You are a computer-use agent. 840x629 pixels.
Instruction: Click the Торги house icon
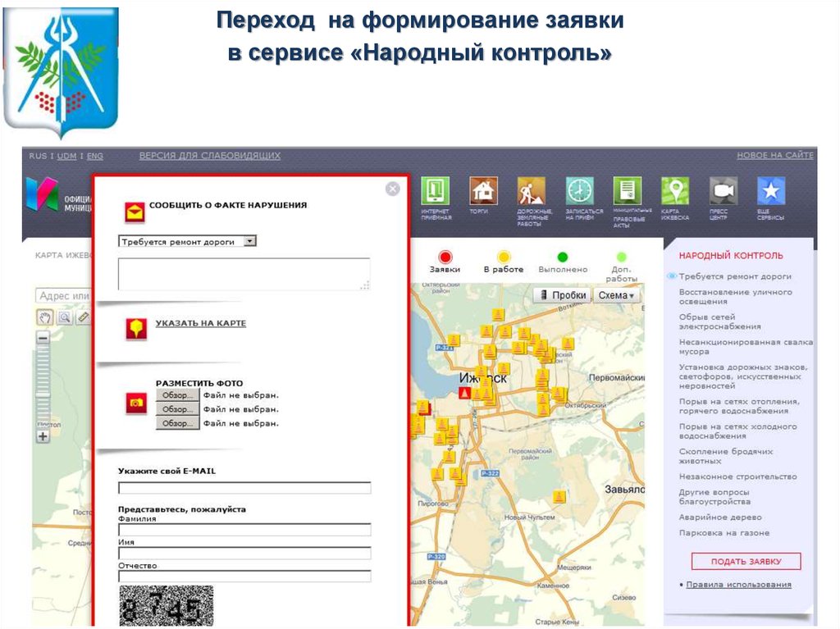[483, 191]
